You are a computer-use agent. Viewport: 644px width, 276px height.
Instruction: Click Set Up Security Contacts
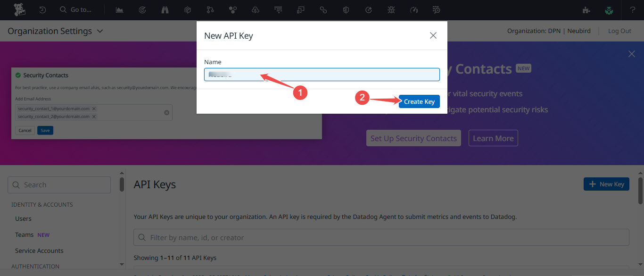(x=413, y=138)
